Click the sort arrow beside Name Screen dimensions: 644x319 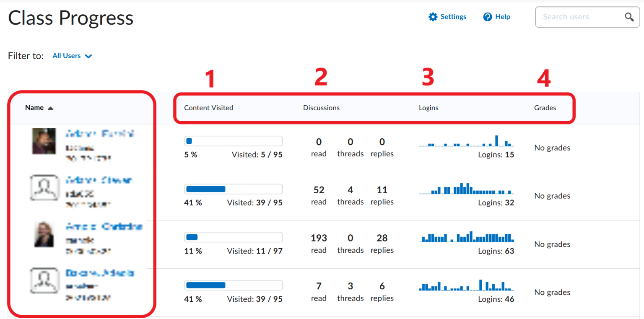tap(51, 107)
